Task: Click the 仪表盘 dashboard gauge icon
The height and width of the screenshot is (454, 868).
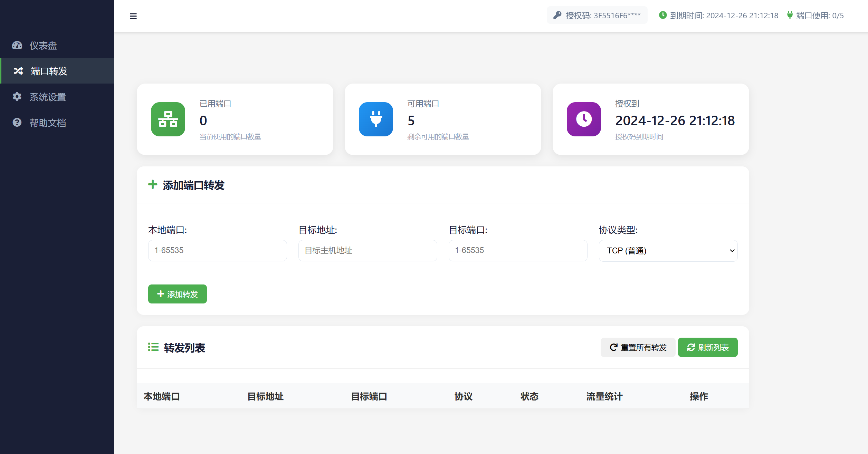Action: [x=17, y=46]
